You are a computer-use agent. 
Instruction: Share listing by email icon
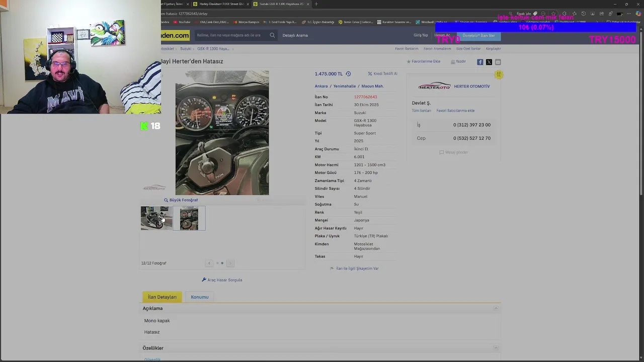tap(498, 62)
